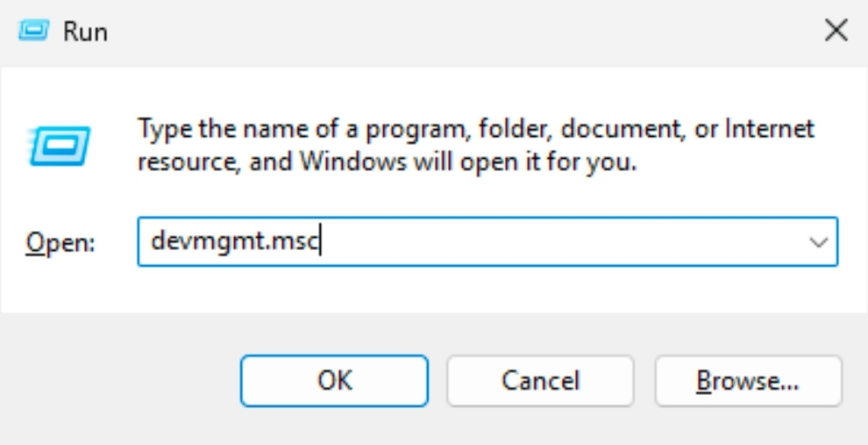Click gray footer gap between Cancel and Browse
Screen dimensions: 868x445
tap(644, 380)
